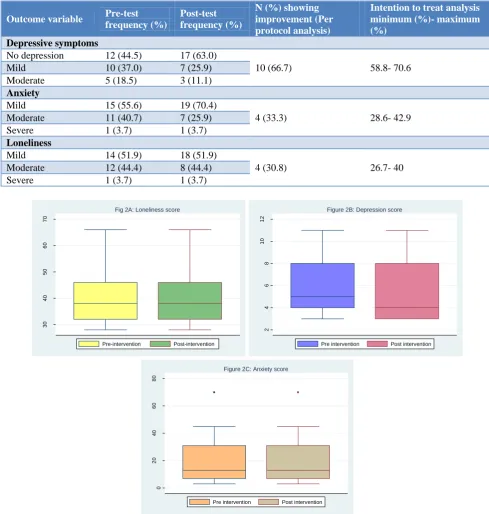Click the 'Outcome variable' column header

coord(44,19)
